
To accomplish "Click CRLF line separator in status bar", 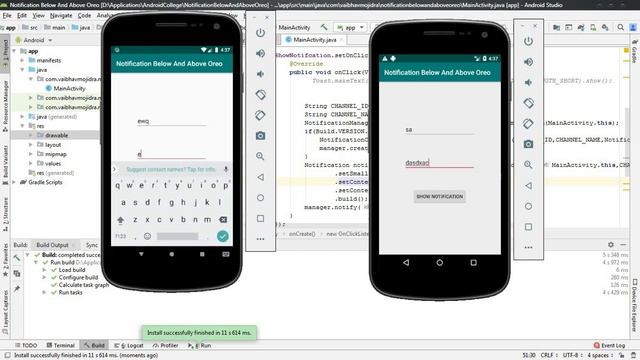I will pyautogui.click(x=548, y=356).
